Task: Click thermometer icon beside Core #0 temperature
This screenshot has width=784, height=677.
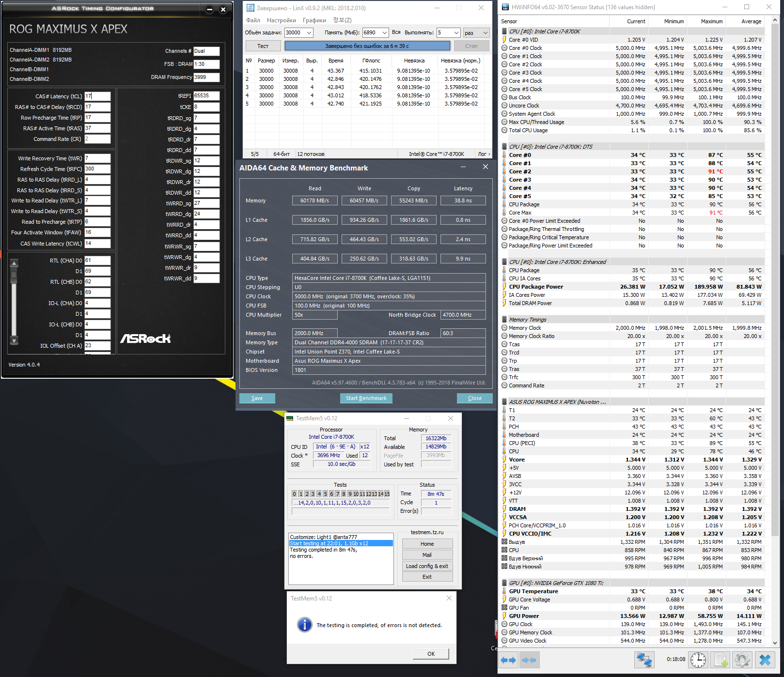Action: (504, 155)
